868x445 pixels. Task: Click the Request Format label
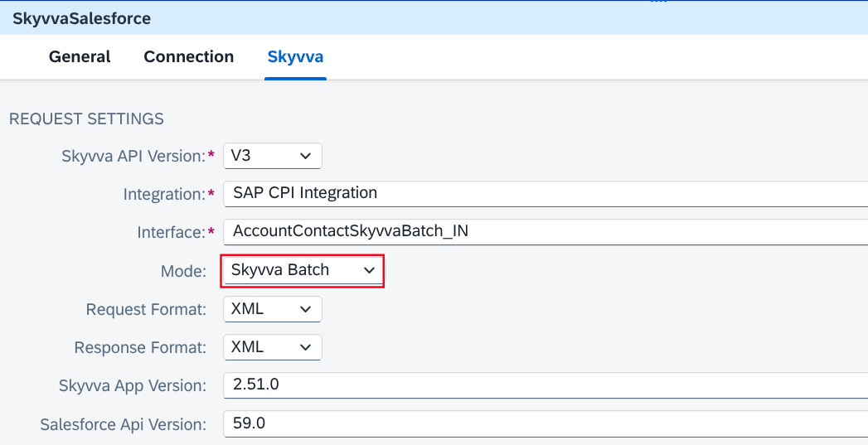coord(146,309)
